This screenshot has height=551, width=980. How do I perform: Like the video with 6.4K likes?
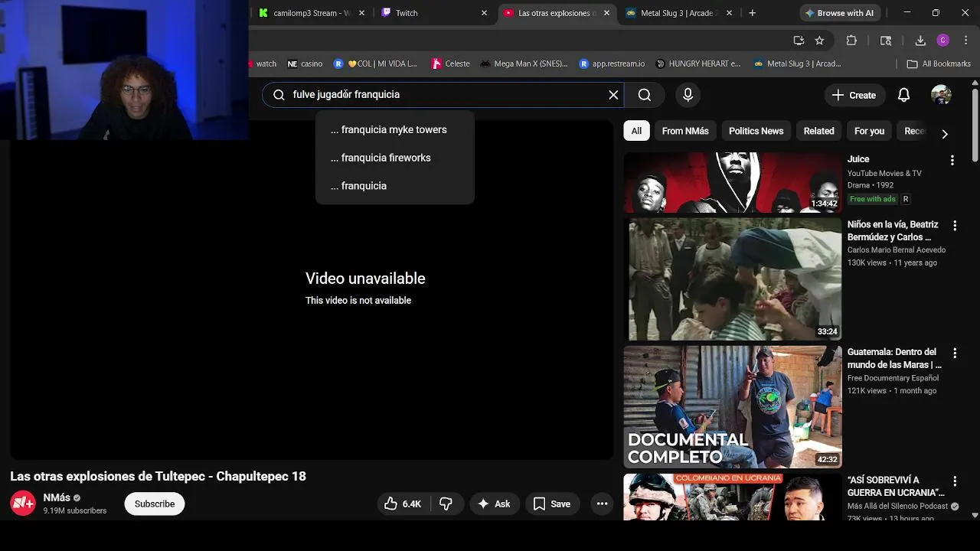(403, 504)
